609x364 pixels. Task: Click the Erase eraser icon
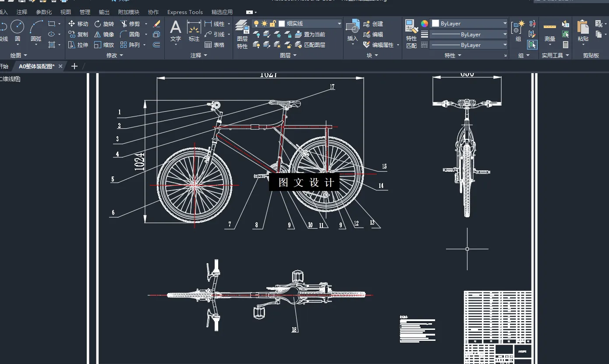[x=156, y=24]
